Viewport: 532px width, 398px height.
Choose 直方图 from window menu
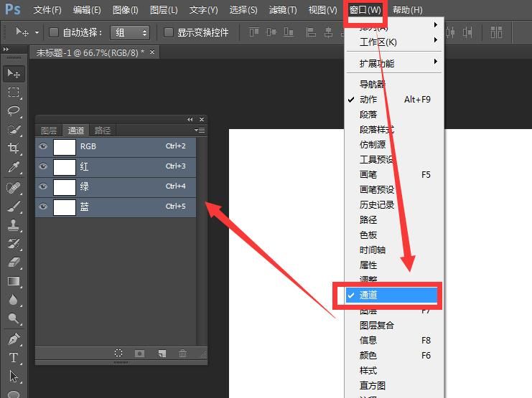(x=394, y=386)
